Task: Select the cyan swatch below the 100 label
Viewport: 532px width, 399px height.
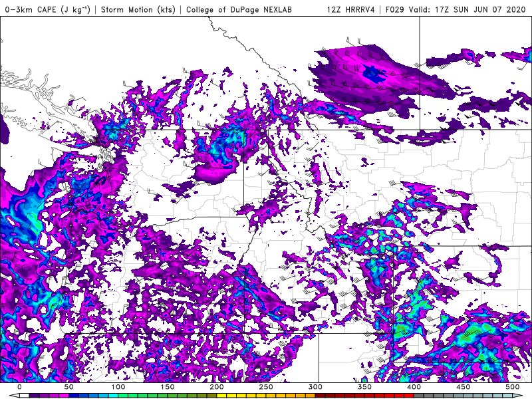Action: [x=113, y=395]
